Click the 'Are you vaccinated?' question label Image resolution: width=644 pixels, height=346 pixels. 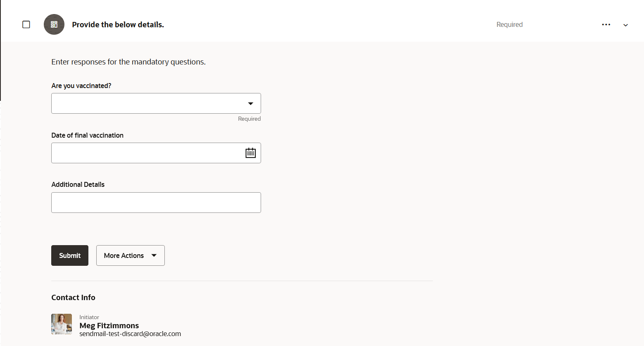81,86
